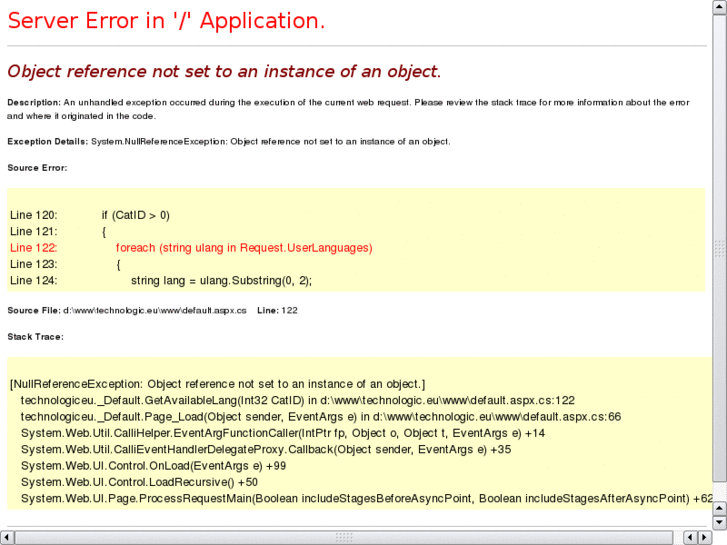Click the bold 'Source File:' label
727x545 pixels.
pos(34,310)
